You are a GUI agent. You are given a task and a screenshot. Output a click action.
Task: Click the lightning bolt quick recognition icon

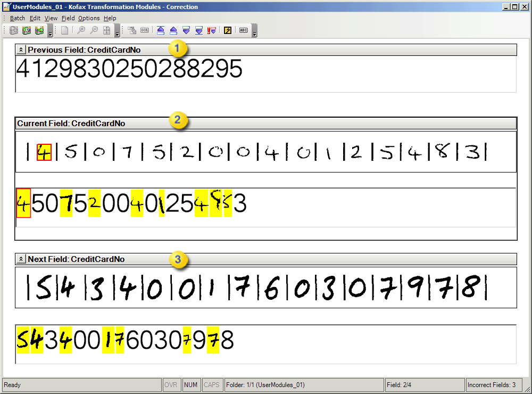click(x=227, y=30)
